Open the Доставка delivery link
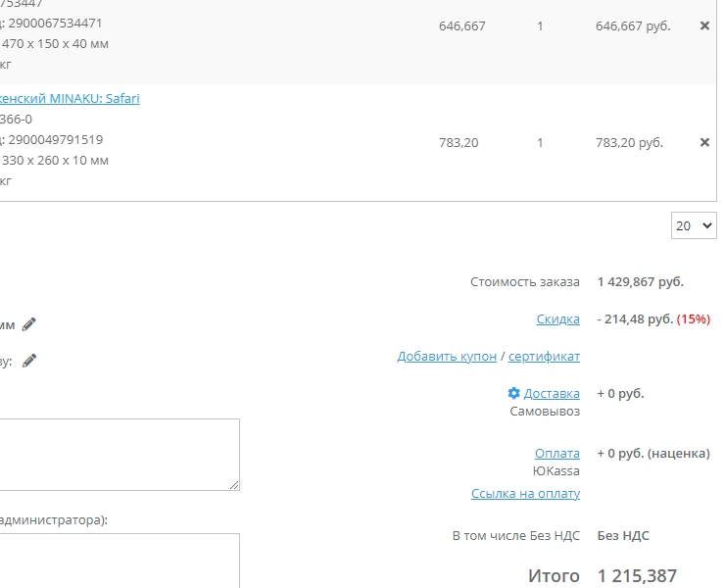Viewport: 725px width, 588px height. [x=552, y=394]
